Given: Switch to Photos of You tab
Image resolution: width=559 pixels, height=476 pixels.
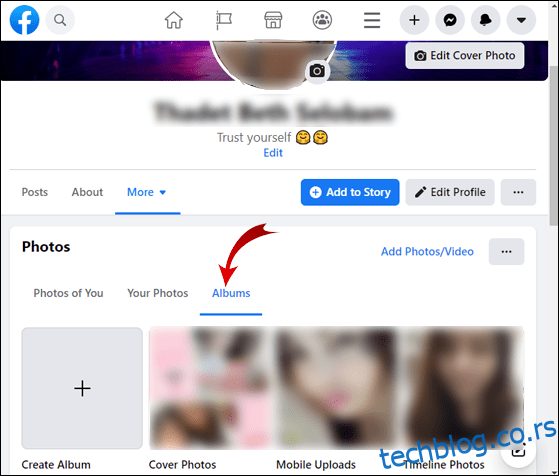Looking at the screenshot, I should 68,293.
